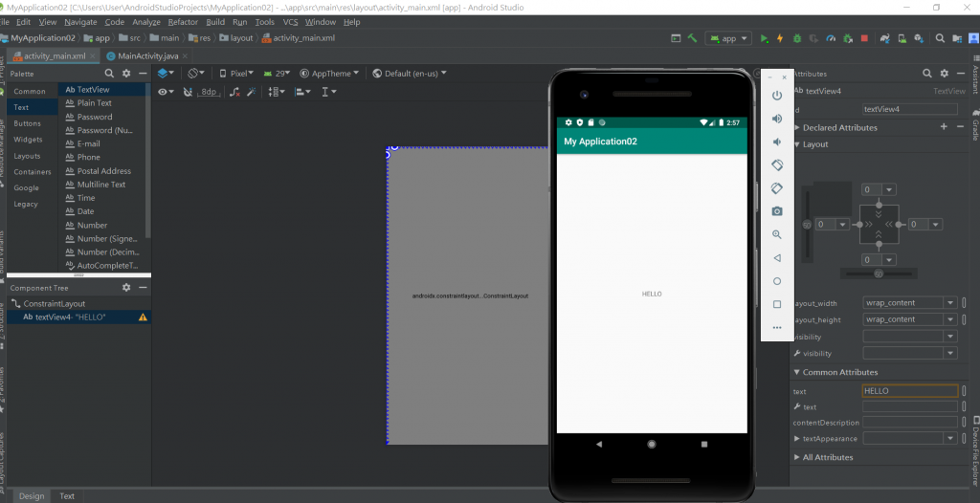980x503 pixels.
Task: Build the project with the hammer icon
Action: (693, 38)
